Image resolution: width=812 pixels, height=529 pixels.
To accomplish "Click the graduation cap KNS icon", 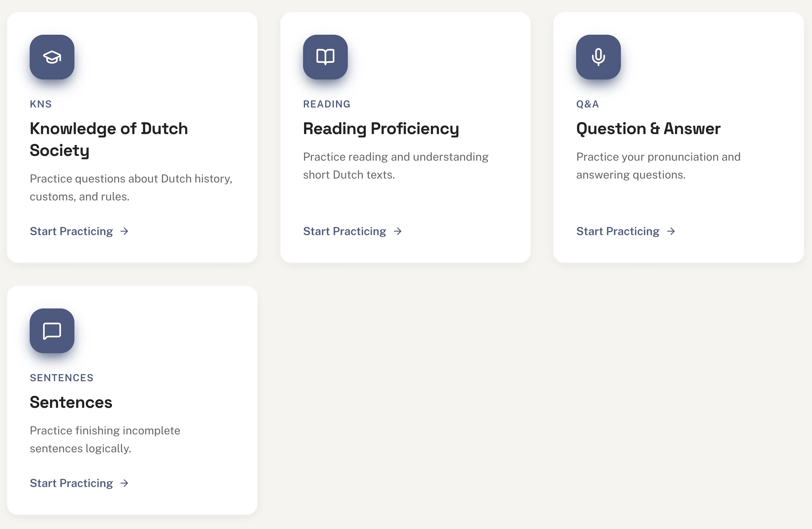I will 52,57.
